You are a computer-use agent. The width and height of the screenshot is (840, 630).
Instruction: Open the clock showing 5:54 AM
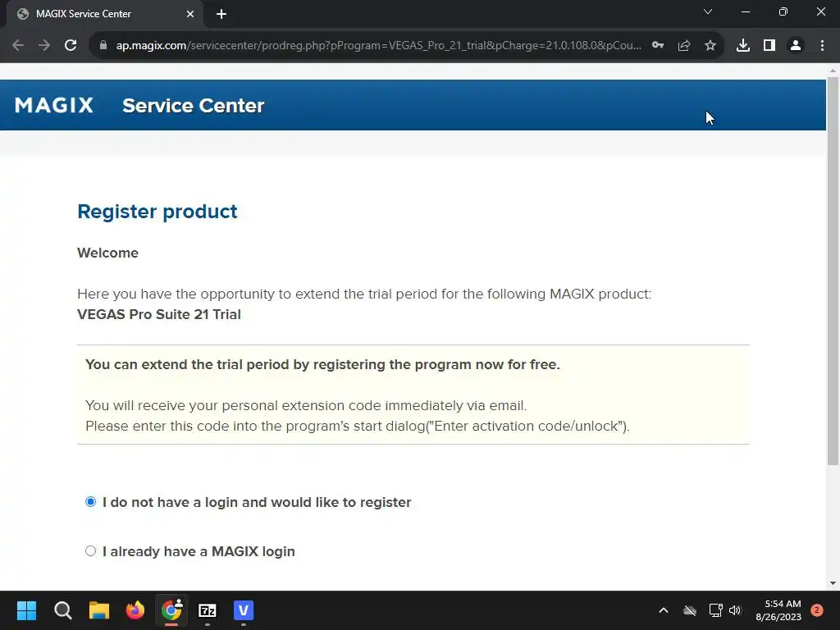point(778,610)
